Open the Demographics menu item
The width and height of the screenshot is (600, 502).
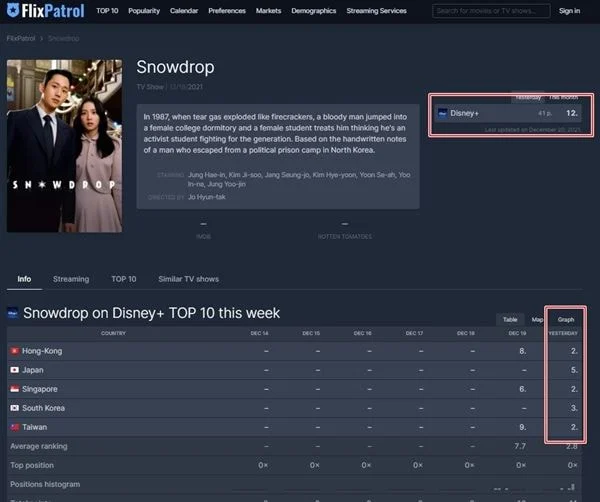pos(314,11)
